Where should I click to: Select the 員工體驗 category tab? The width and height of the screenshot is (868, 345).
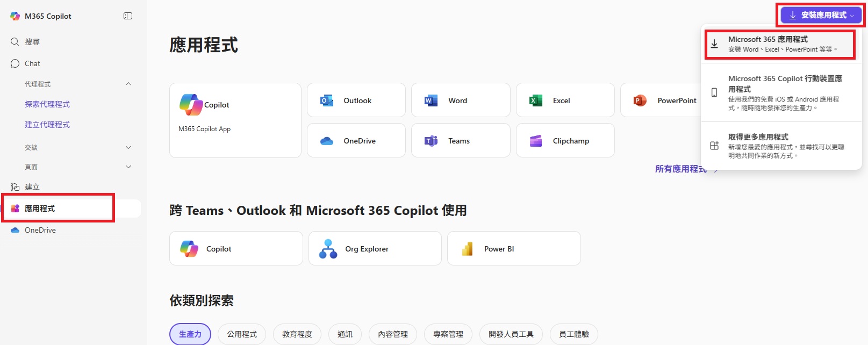[x=574, y=334]
